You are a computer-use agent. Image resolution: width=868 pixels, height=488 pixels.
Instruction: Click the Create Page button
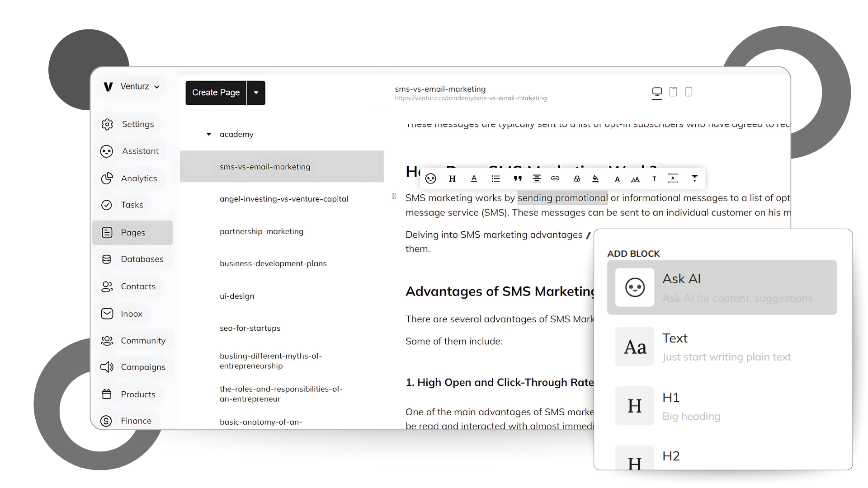pos(216,93)
